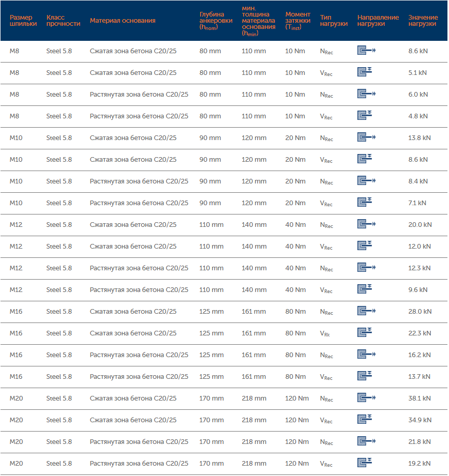The height and width of the screenshot is (476, 449).
Task: Select the 'Материал основания' column header
Action: point(123,21)
